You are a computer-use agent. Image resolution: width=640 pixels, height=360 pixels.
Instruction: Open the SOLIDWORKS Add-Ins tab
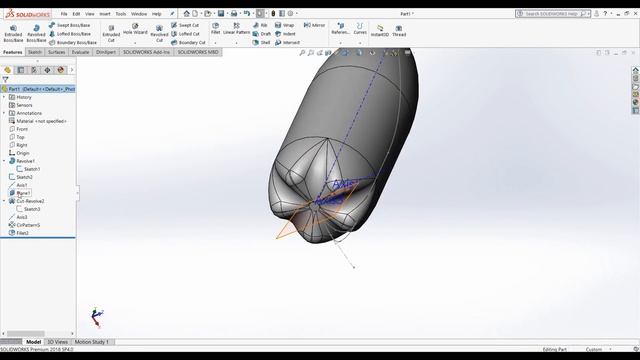coord(147,52)
